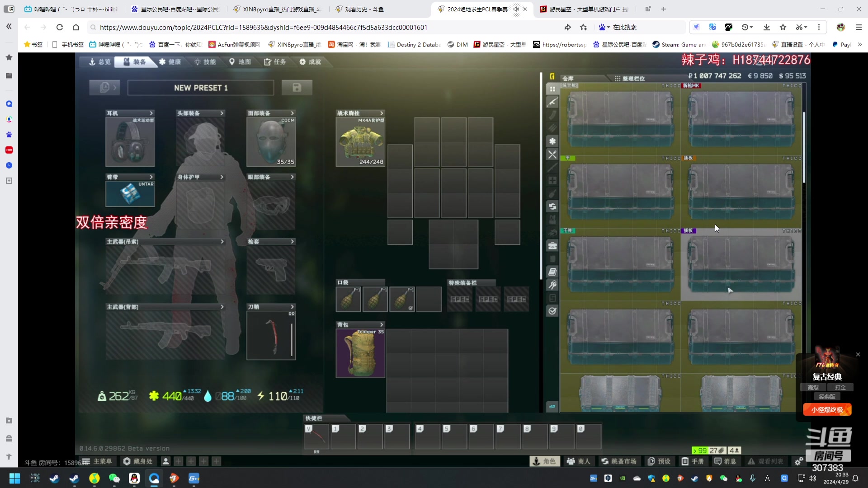This screenshot has height=488, width=868.
Task: Select the medkit cross filter icon in stash
Action: [552, 181]
